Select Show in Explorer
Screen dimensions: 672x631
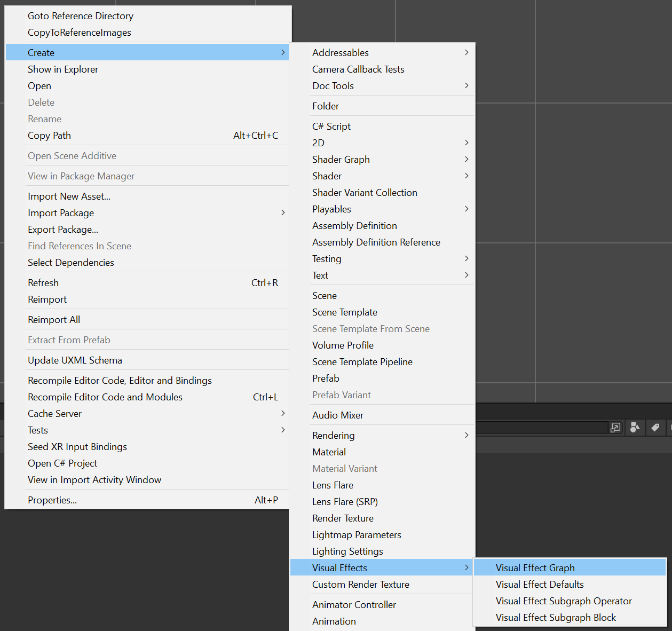tap(63, 69)
